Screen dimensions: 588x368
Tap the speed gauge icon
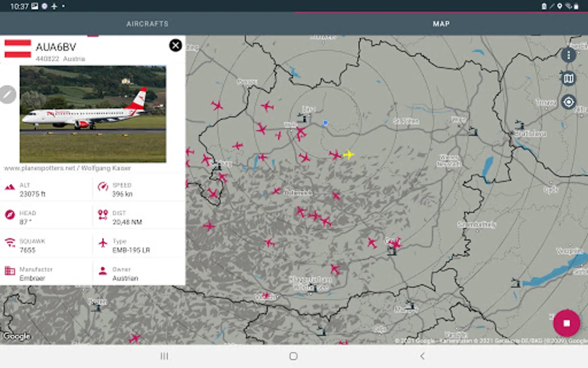tap(103, 187)
